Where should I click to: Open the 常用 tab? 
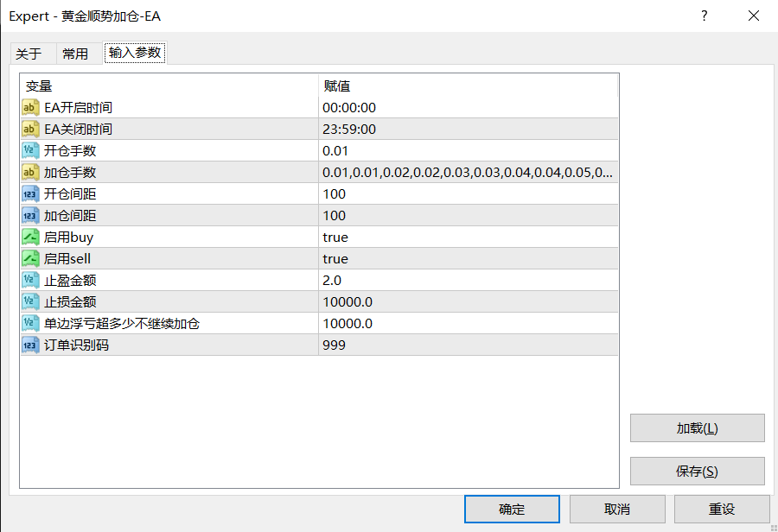coord(75,54)
